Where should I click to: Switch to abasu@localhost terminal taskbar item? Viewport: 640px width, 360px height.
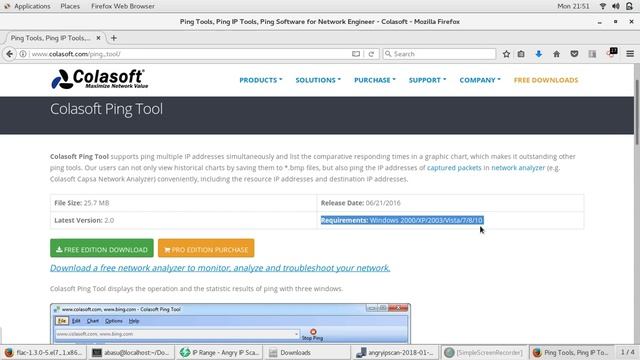130,352
